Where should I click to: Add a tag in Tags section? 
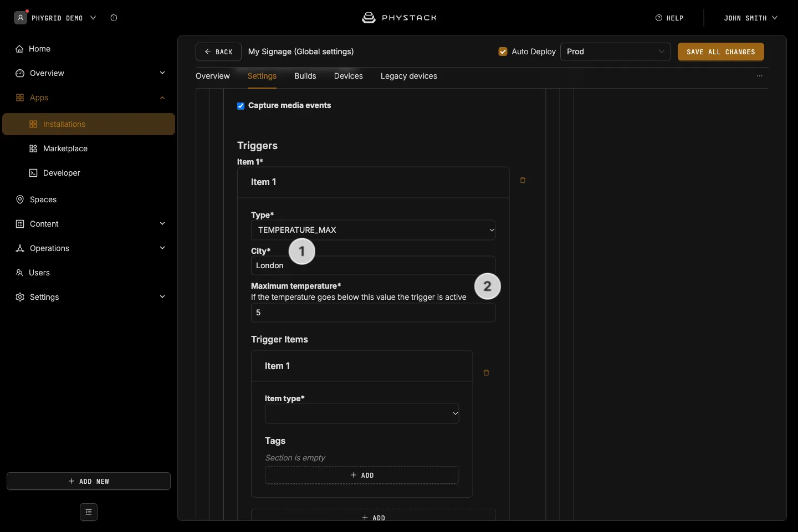362,475
